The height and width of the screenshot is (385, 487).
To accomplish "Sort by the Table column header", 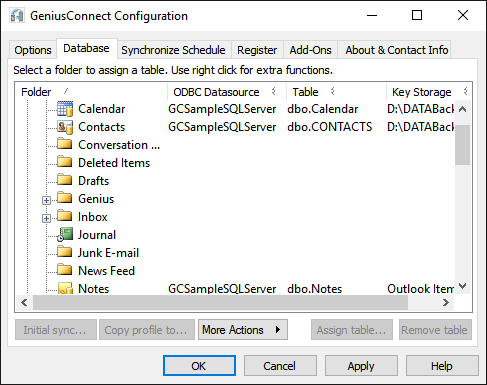I will (336, 92).
